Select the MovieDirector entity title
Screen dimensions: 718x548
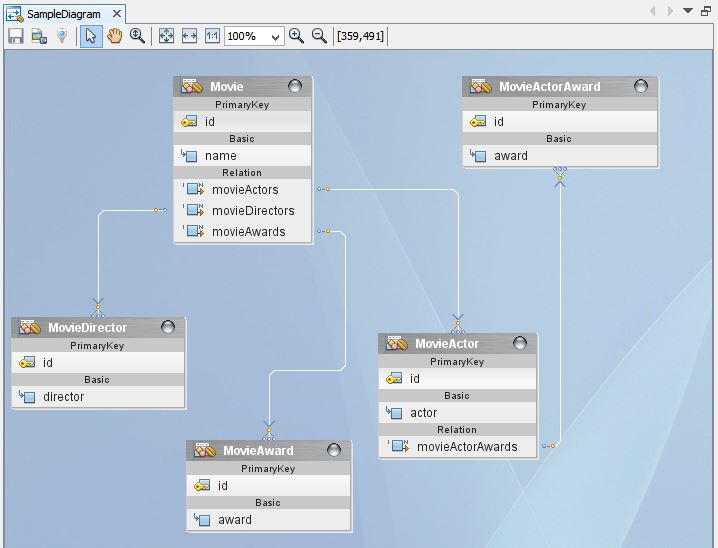(87, 327)
